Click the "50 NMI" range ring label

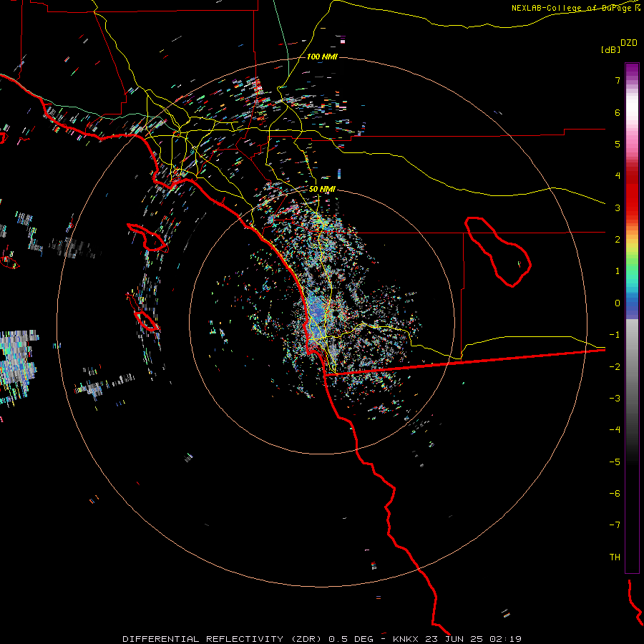point(322,189)
